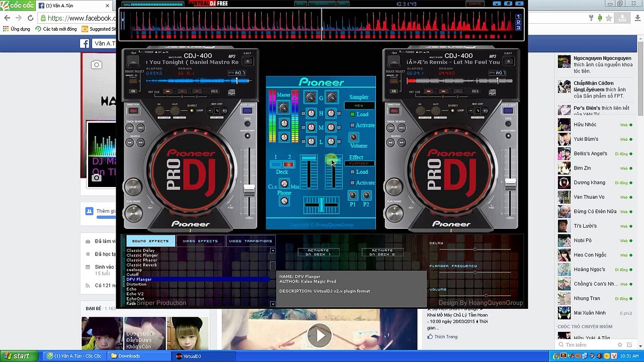Click the right high (H) EQ knob
Viewport: 644px width, 362px height.
point(331,113)
